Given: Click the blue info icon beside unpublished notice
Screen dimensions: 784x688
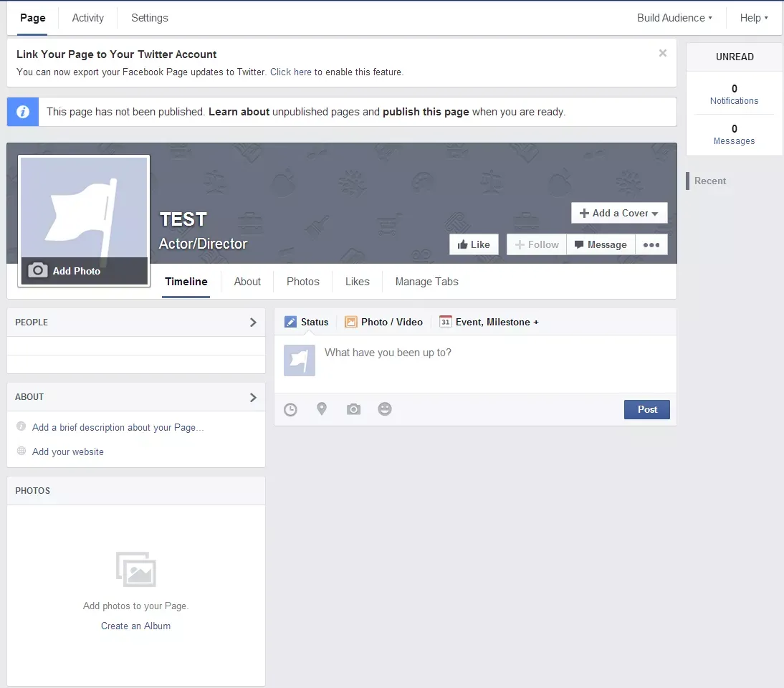Looking at the screenshot, I should [22, 112].
